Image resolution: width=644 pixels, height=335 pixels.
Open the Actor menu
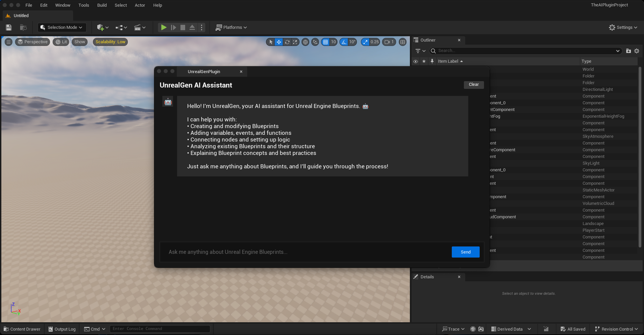coord(140,5)
